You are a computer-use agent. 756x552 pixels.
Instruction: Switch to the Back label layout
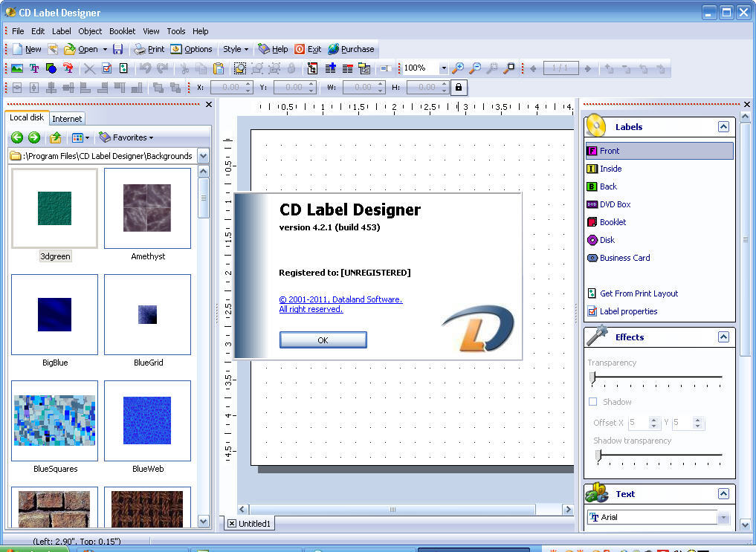coord(607,186)
